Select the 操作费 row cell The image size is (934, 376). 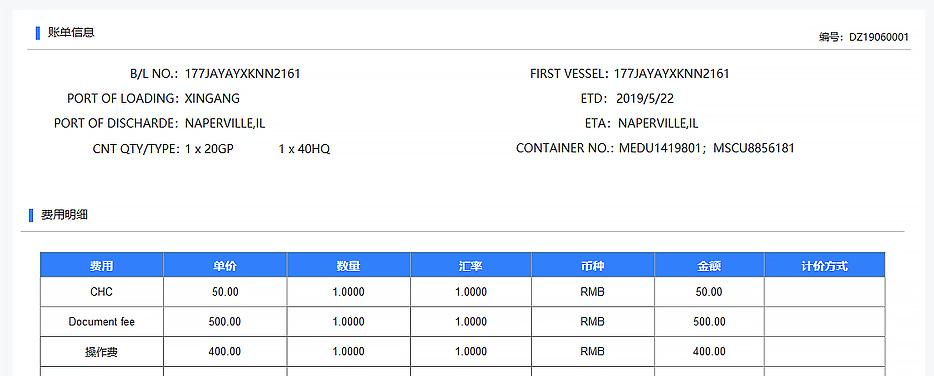pos(102,352)
